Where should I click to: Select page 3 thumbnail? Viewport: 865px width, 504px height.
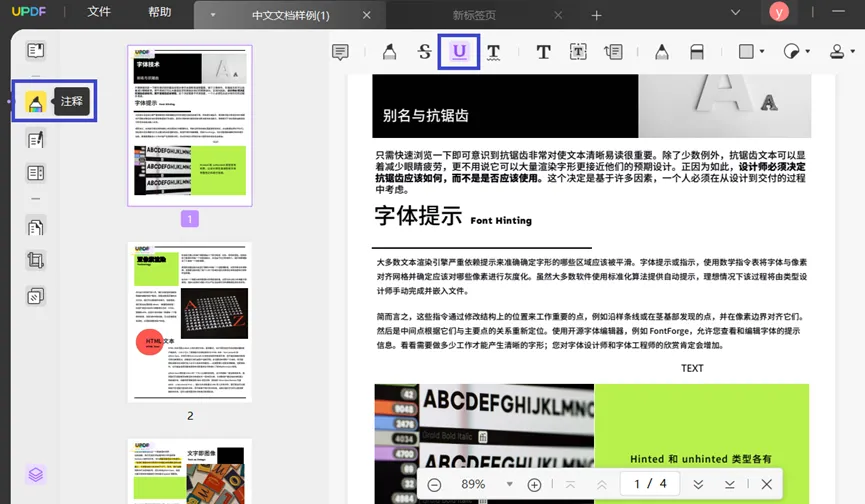(190, 471)
